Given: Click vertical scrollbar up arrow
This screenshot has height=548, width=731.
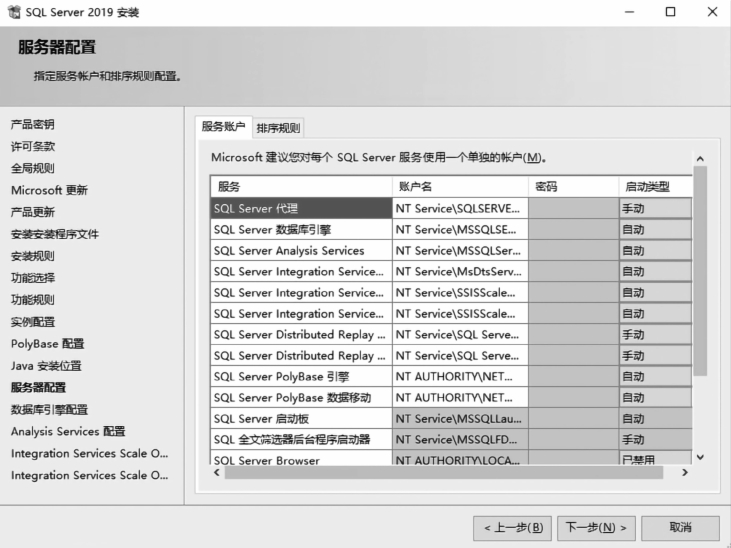Looking at the screenshot, I should coord(700,159).
